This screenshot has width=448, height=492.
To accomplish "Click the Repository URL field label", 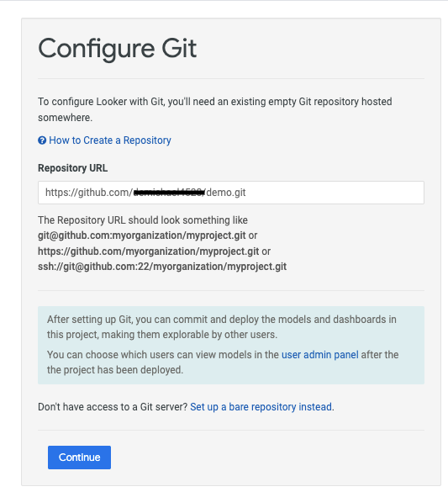I will (x=73, y=168).
